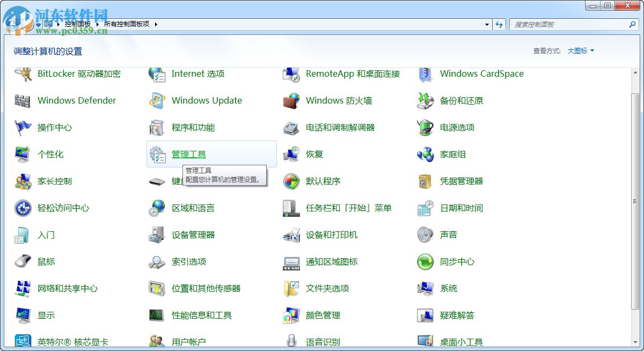Click inside the 搜索控制面板 search box
The image size is (644, 351).
tap(569, 24)
